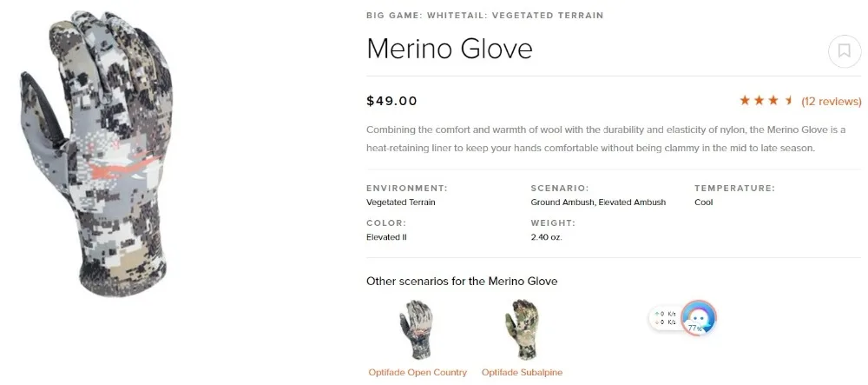Image resolution: width=868 pixels, height=385 pixels.
Task: Click the network speed indicator widget
Action: pos(666,318)
